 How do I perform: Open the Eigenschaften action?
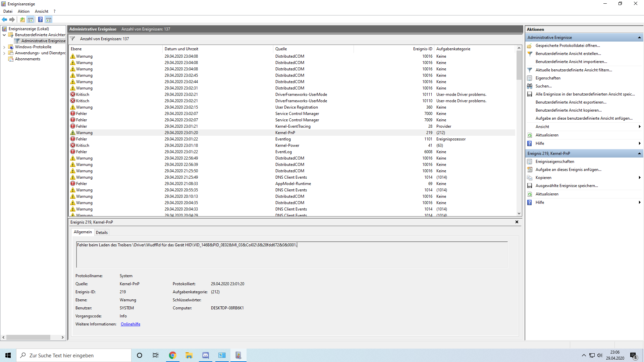548,78
